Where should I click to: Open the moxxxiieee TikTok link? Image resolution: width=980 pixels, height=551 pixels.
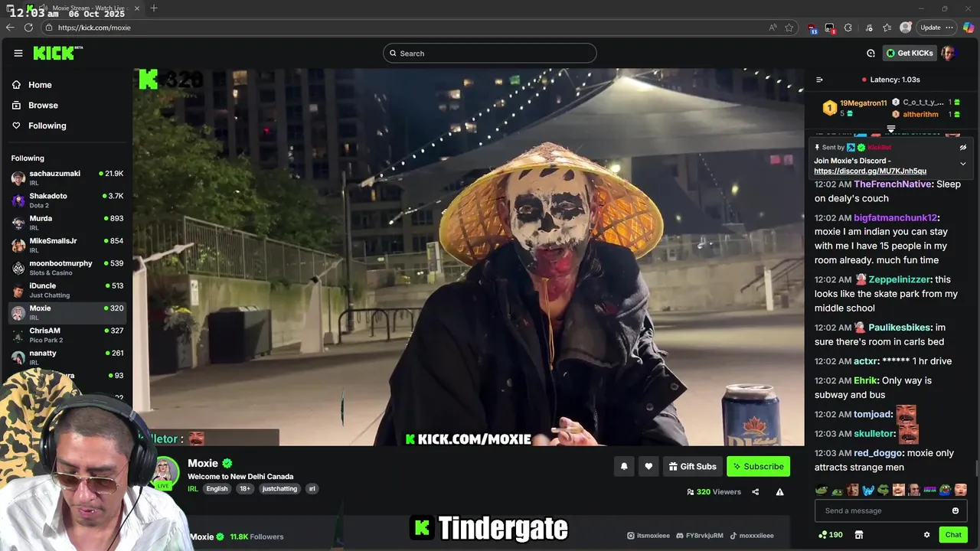coord(751,536)
